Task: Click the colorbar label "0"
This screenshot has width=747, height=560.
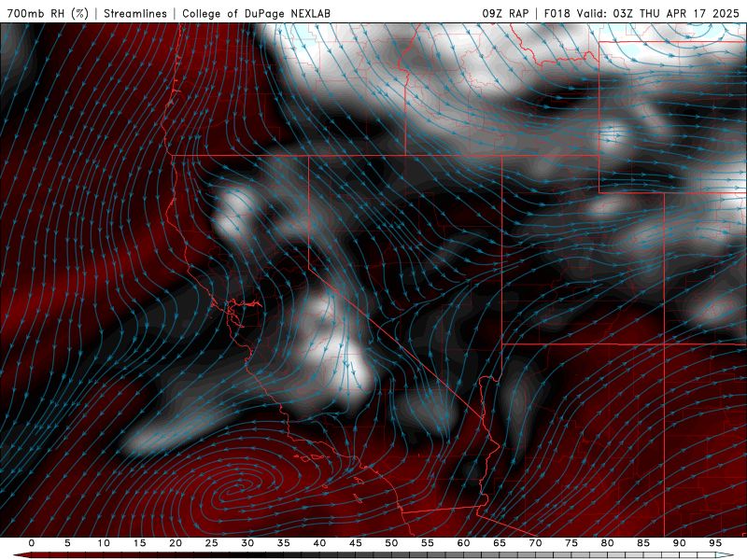Action: click(x=32, y=543)
